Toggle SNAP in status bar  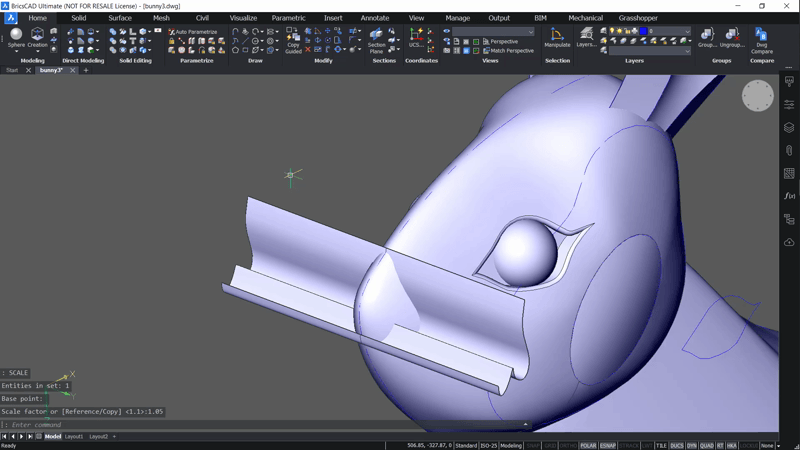pos(533,445)
